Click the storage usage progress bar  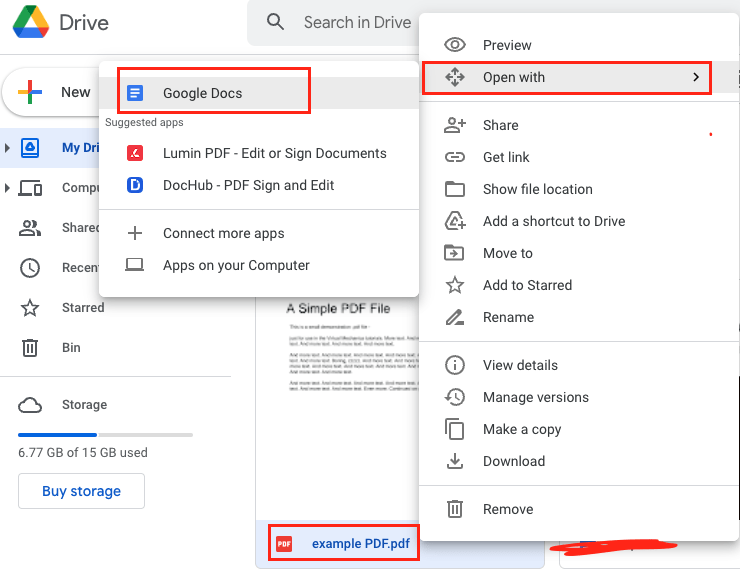[105, 435]
